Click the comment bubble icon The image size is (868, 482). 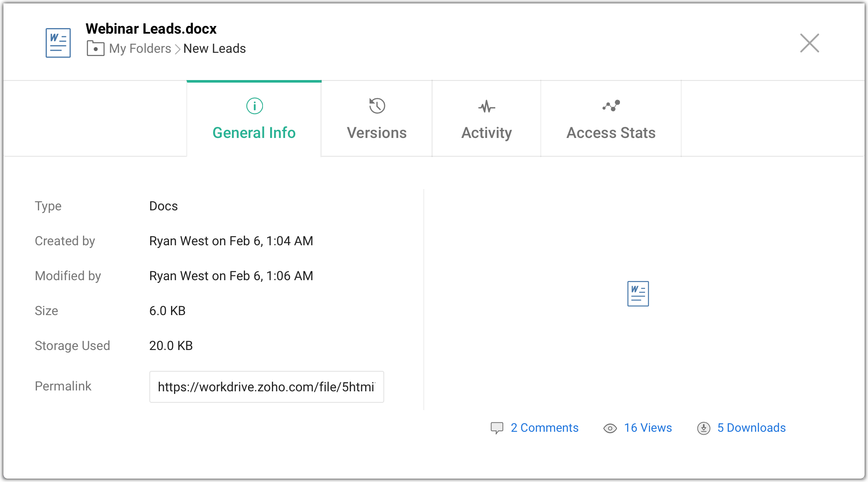497,428
